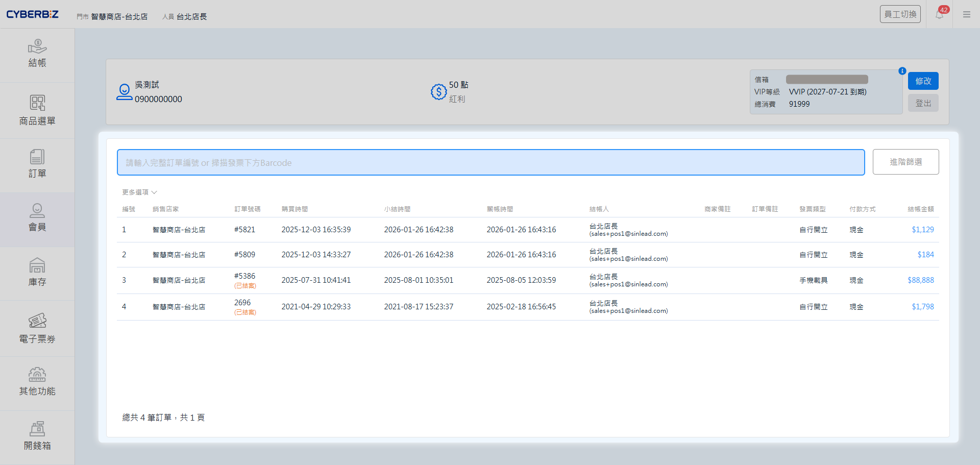The height and width of the screenshot is (465, 980).
Task: Click the 登出 logout button
Action: [x=923, y=103]
